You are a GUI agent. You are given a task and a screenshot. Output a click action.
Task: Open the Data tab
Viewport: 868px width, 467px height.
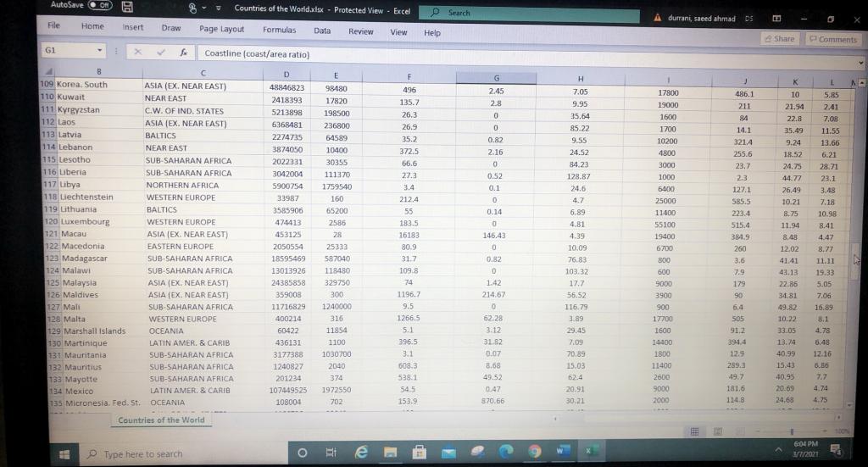coord(322,31)
